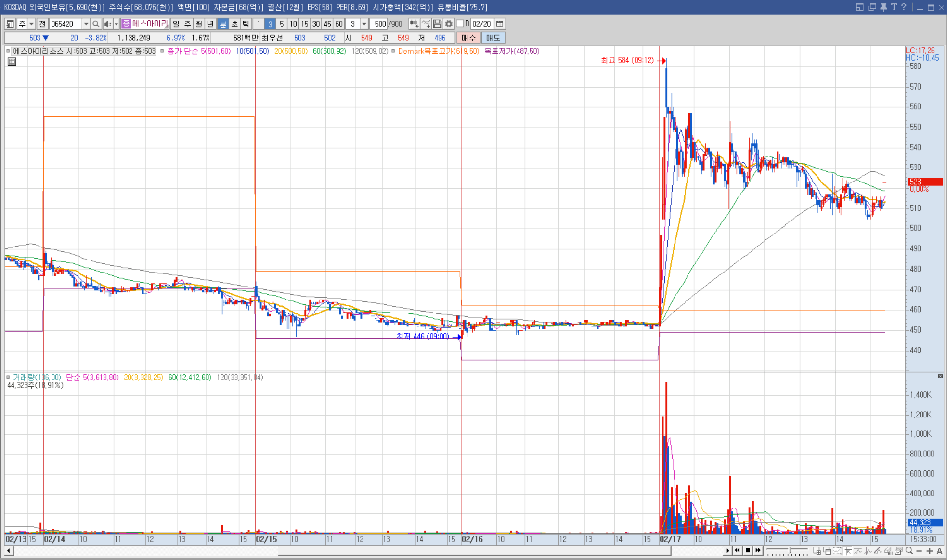Viewport: 947px width, 560px height.
Task: Click the 매도 sell button
Action: click(493, 38)
